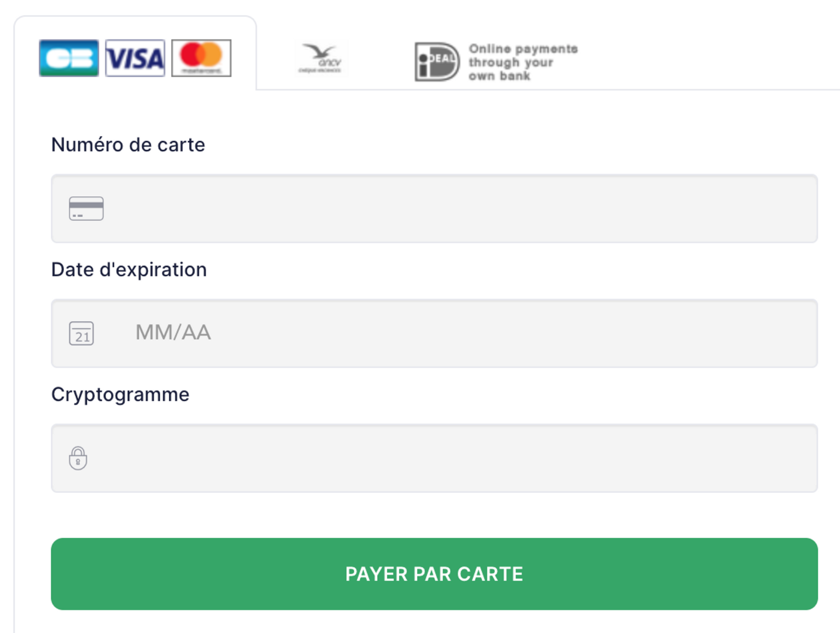The height and width of the screenshot is (633, 840).
Task: Click 'Online payments through your own bank' text
Action: point(523,62)
